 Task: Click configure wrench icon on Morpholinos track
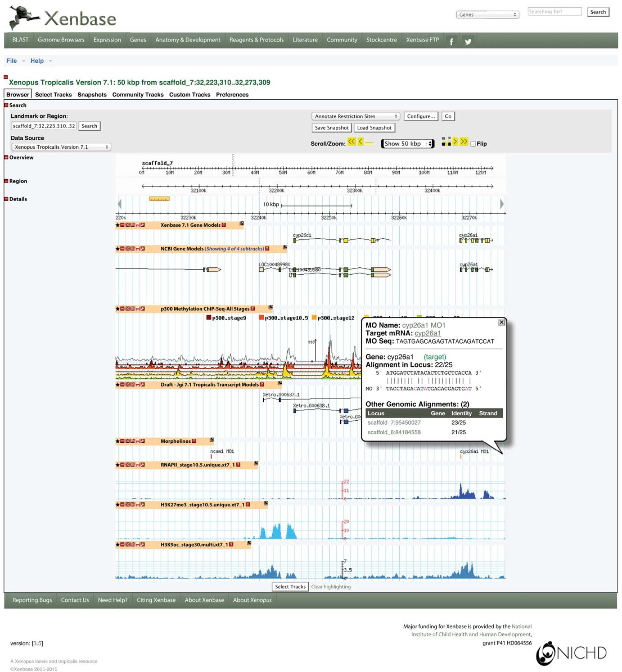pyautogui.click(x=143, y=441)
